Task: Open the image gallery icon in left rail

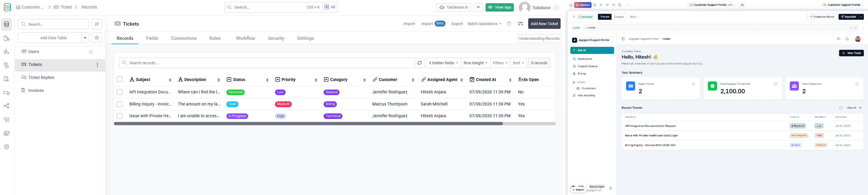Action: (6, 133)
